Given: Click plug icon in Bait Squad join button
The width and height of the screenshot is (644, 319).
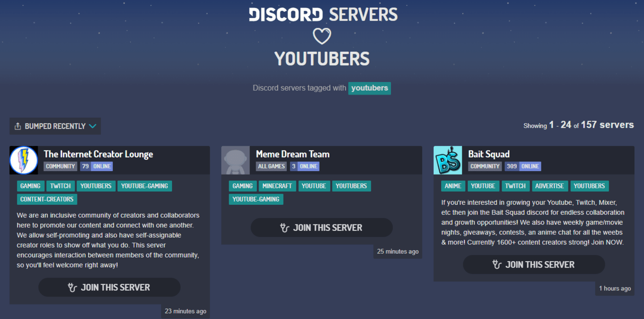Looking at the screenshot, I should tap(497, 264).
